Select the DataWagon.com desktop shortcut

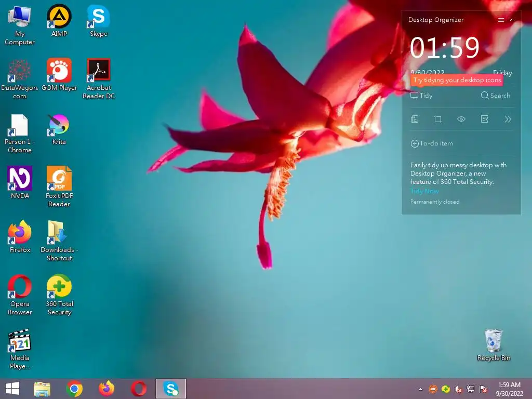click(20, 79)
